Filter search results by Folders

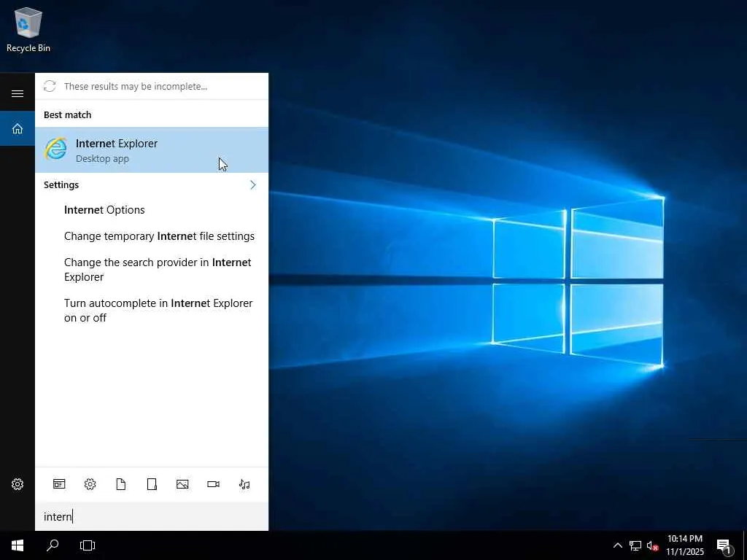(x=152, y=484)
